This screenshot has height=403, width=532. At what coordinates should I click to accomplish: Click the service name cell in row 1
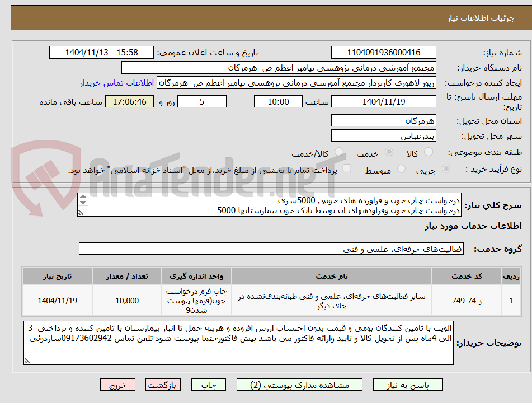pyautogui.click(x=332, y=301)
